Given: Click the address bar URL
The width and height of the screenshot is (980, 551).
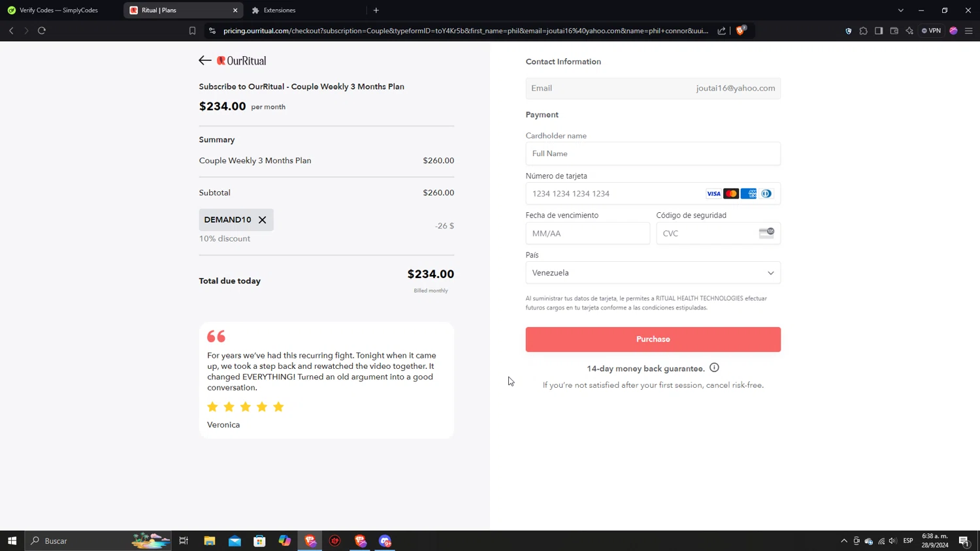Looking at the screenshot, I should [x=465, y=31].
